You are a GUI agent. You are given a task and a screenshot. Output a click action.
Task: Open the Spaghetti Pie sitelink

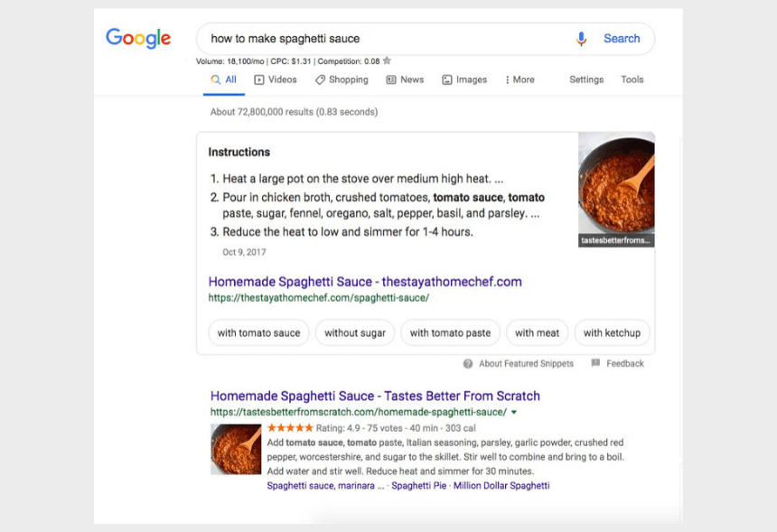[418, 486]
